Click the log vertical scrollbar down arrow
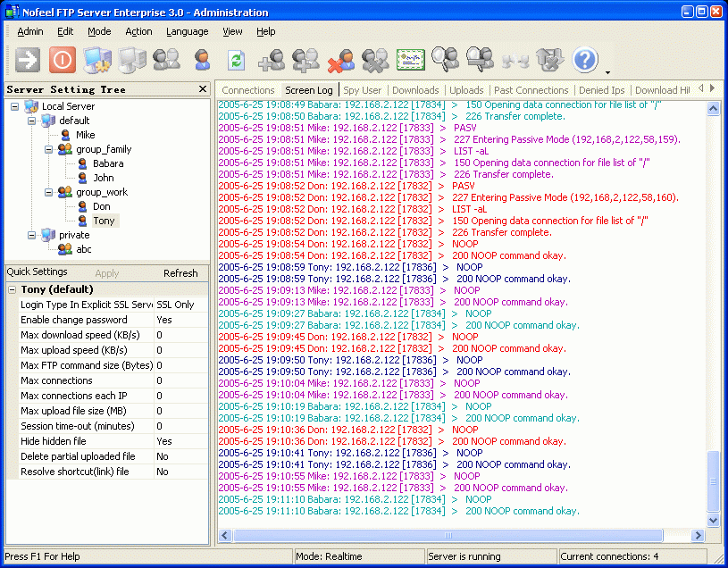728x568 pixels. pyautogui.click(x=713, y=520)
